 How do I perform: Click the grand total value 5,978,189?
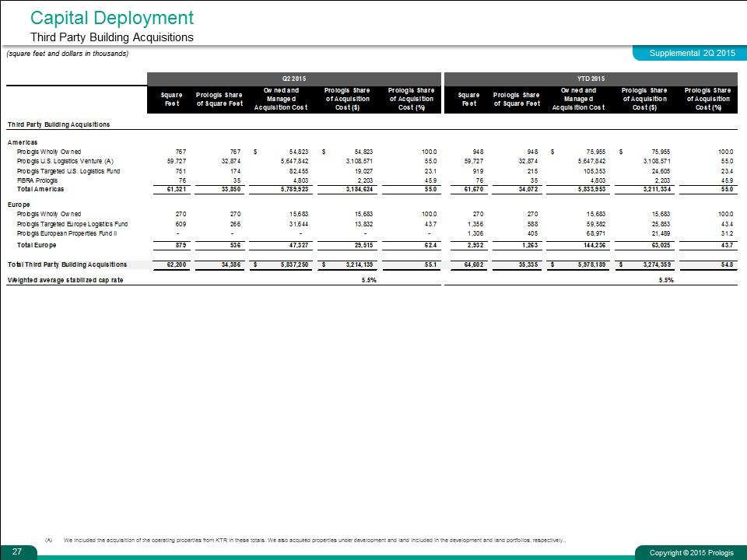click(x=590, y=264)
